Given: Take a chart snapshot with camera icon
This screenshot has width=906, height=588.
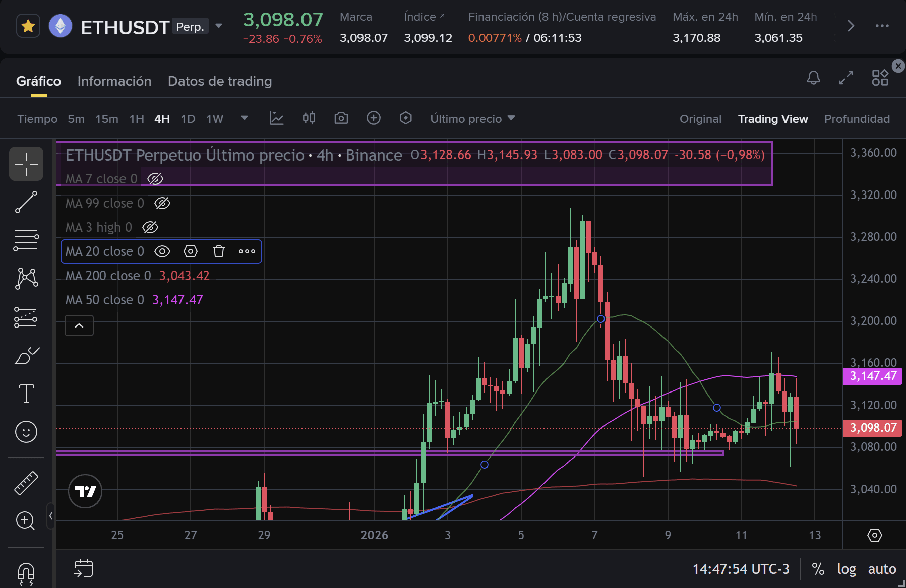Looking at the screenshot, I should point(341,118).
